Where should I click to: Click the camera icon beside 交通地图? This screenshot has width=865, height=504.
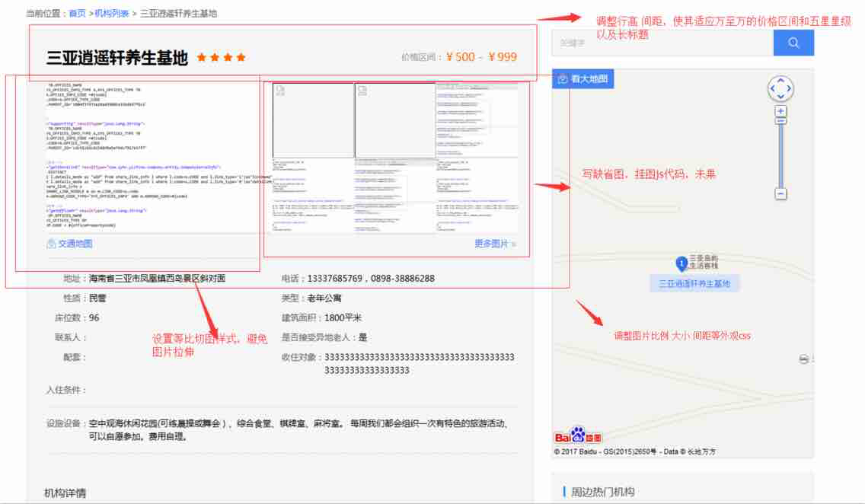coord(51,244)
